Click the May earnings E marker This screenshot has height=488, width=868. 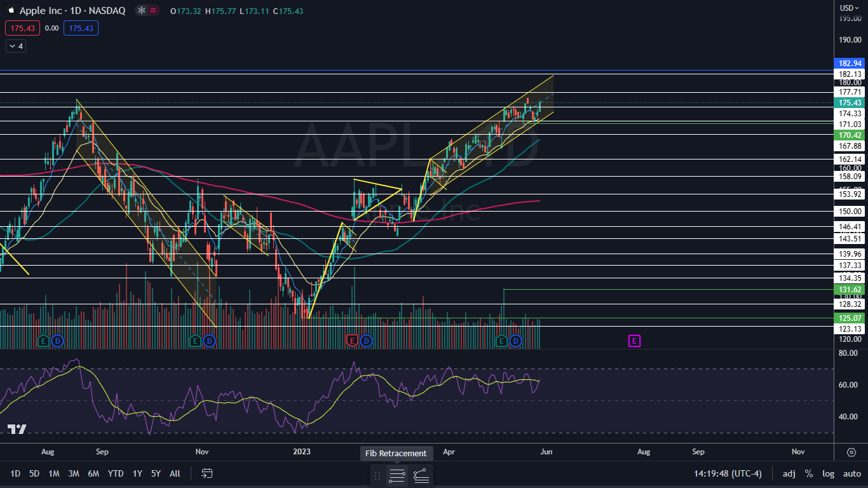tap(501, 341)
